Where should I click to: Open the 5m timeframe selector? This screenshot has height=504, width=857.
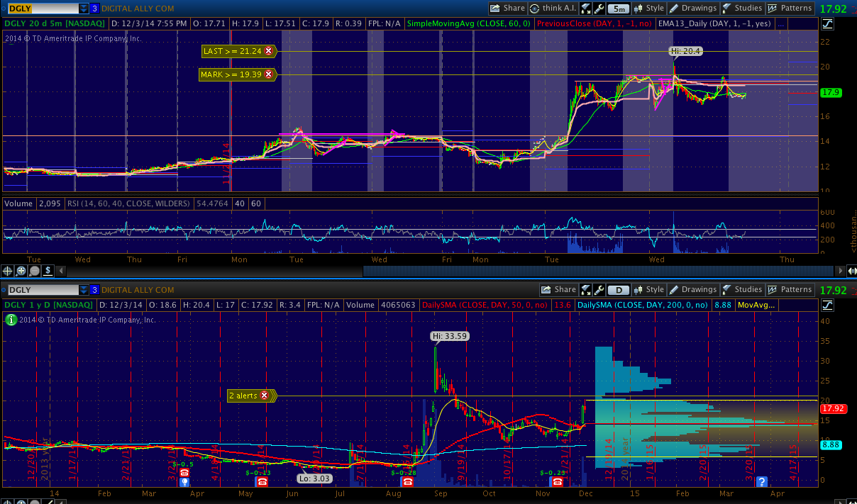[618, 9]
